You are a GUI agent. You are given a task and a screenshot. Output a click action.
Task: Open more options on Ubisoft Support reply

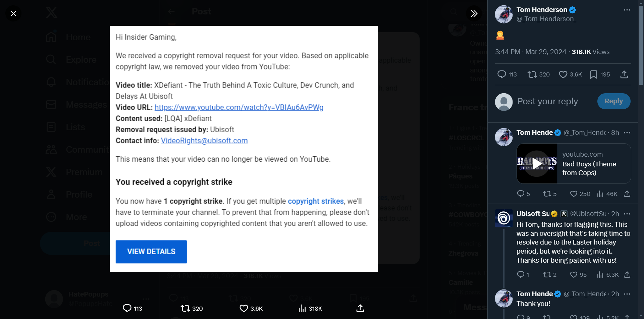(x=627, y=214)
